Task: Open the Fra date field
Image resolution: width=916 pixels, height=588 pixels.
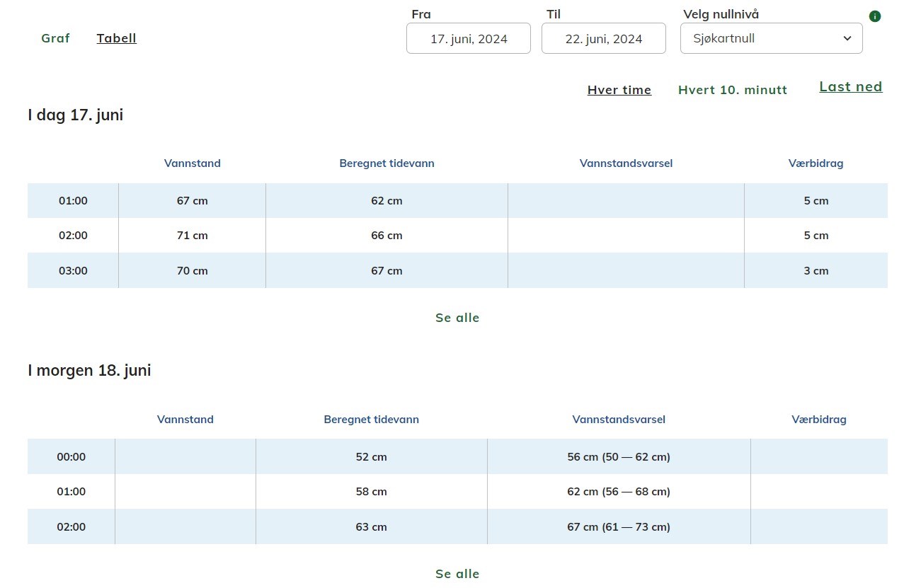Action: [x=469, y=39]
